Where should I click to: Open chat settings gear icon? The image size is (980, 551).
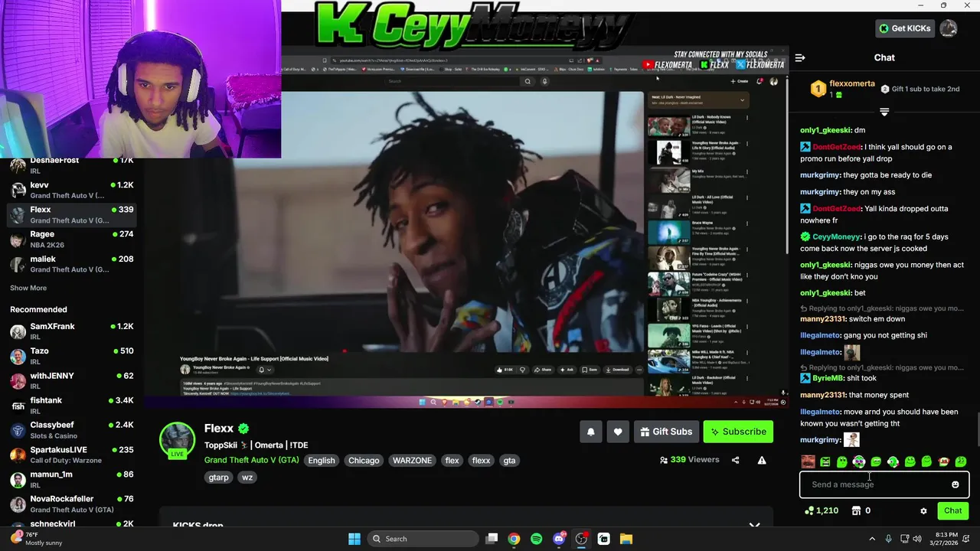[923, 510]
